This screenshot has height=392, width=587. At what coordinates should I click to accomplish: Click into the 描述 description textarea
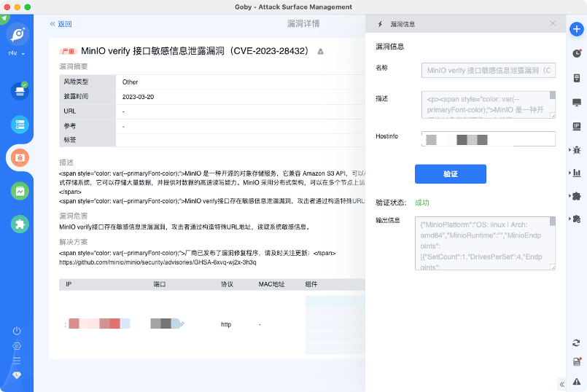tap(488, 105)
